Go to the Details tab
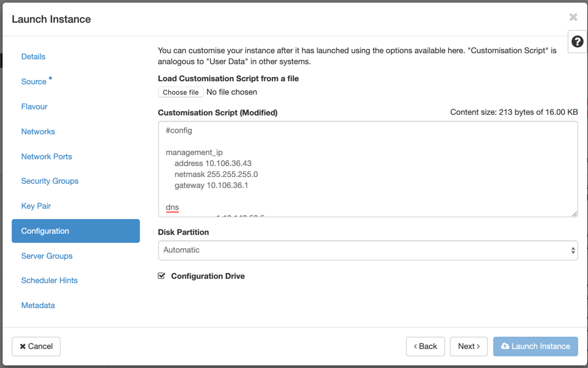Screen dimensions: 588x368 pyautogui.click(x=34, y=57)
